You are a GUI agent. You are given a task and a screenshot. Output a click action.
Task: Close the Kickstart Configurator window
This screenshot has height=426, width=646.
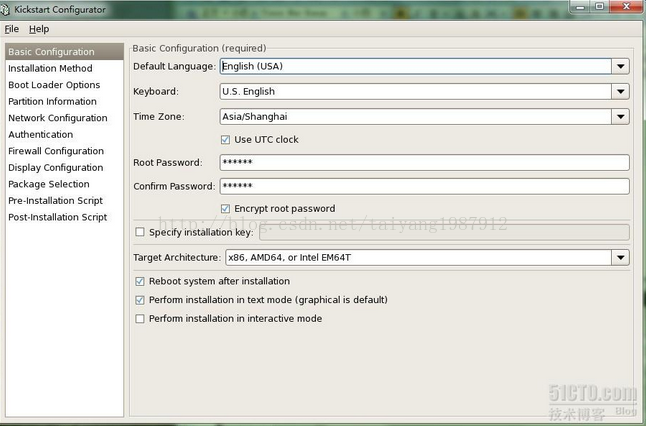point(626,7)
